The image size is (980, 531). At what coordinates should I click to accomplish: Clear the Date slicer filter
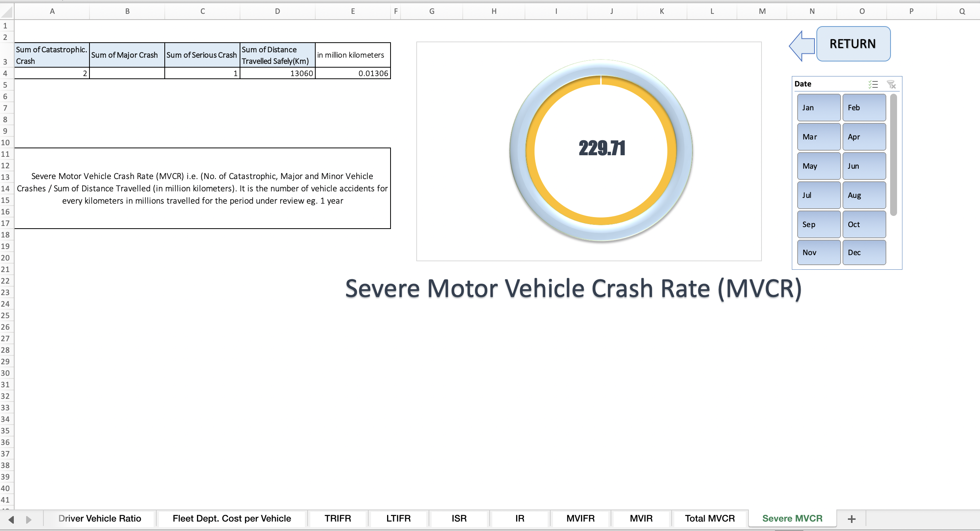click(891, 84)
